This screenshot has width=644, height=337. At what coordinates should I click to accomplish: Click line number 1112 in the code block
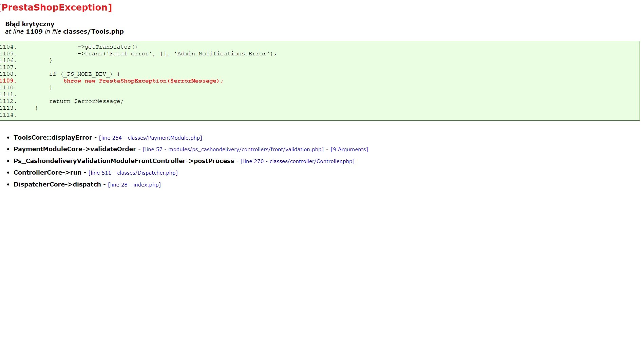pyautogui.click(x=8, y=101)
